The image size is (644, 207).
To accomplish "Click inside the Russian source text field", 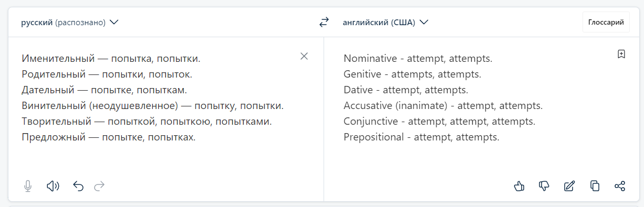I will pos(158,105).
